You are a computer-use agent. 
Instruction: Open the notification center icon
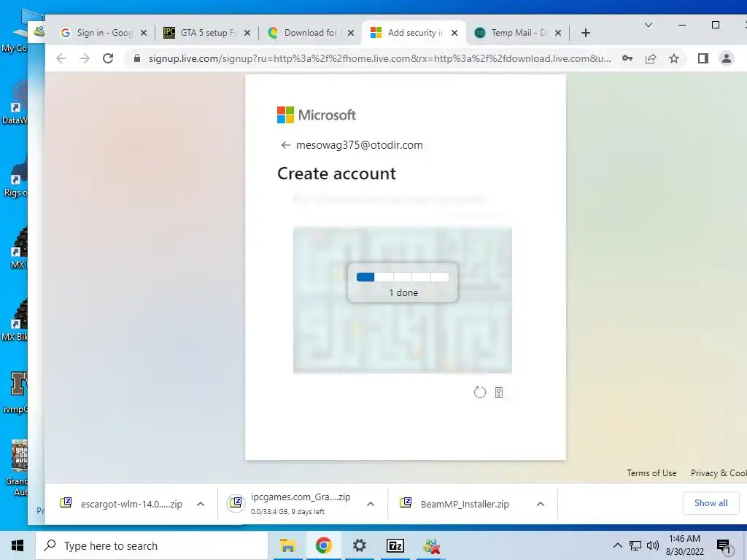[724, 547]
